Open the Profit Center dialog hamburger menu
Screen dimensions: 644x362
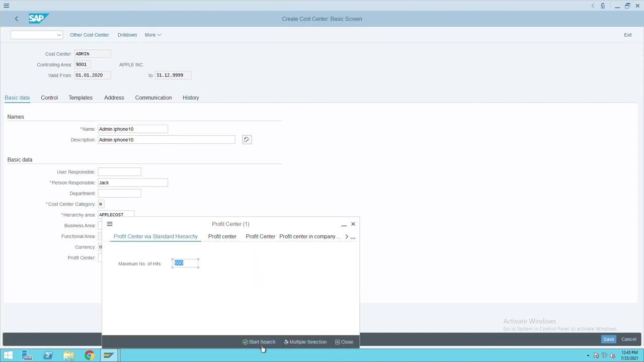click(x=110, y=224)
